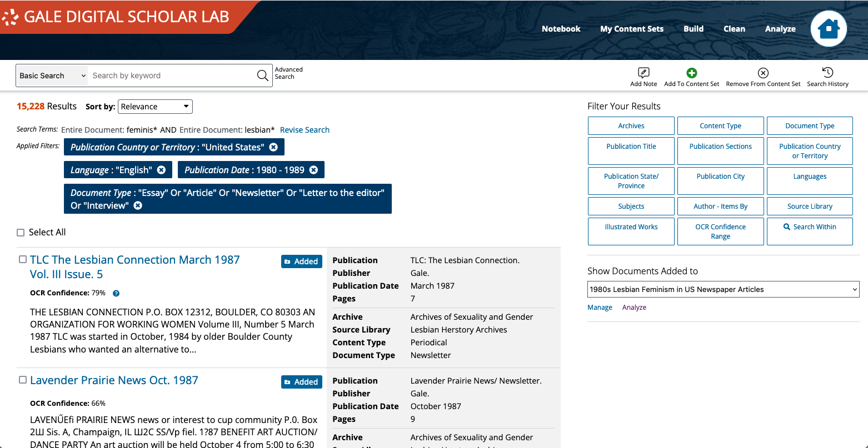The height and width of the screenshot is (448, 868).
Task: Select the Lavender Prairie News checkbox
Action: [23, 380]
